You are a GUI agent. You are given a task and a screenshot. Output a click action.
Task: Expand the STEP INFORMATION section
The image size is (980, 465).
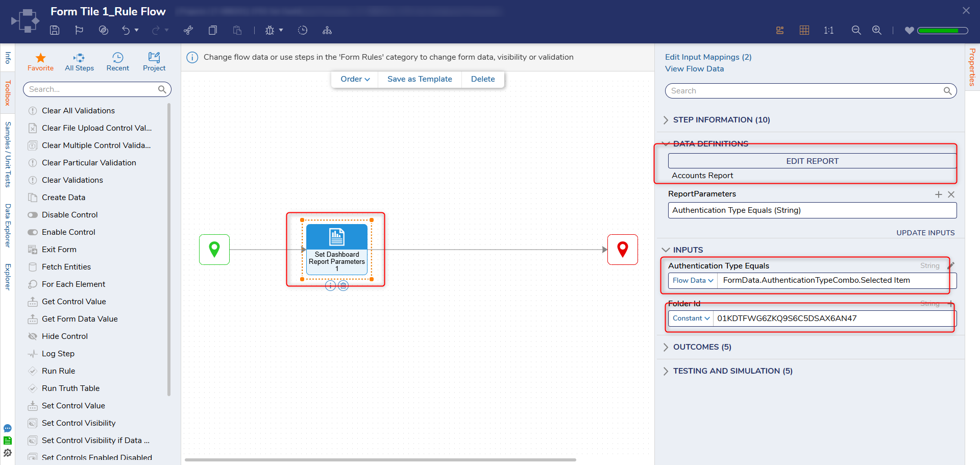721,120
